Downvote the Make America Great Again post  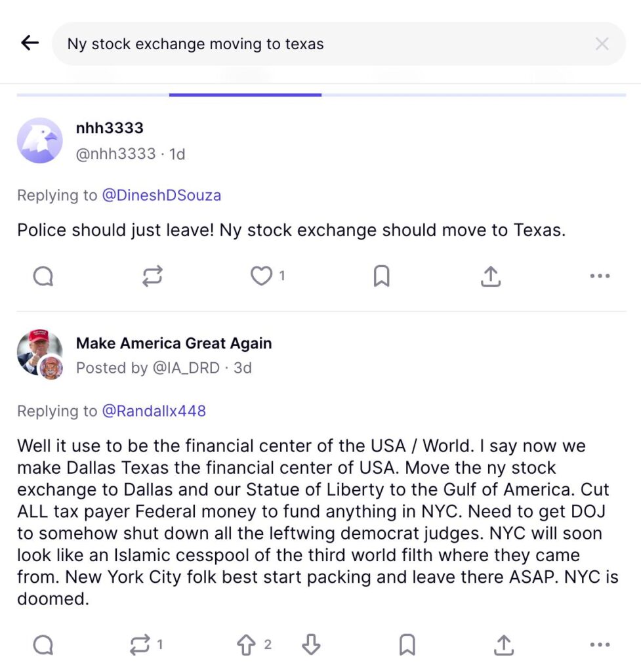(311, 646)
